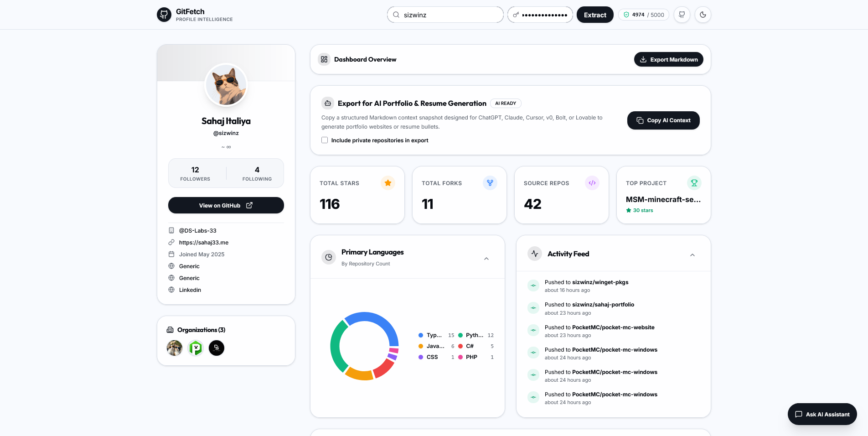This screenshot has width=868, height=436.
Task: Click the Primary Languages pie chart icon
Action: 329,257
